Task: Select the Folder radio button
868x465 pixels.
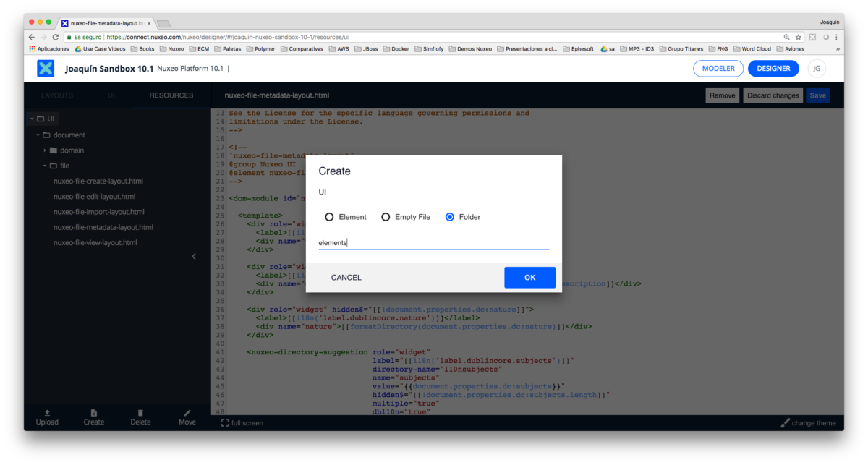Action: pyautogui.click(x=450, y=216)
